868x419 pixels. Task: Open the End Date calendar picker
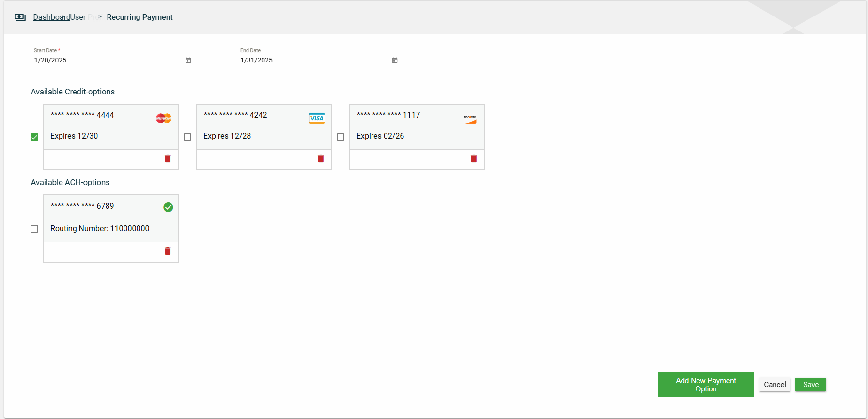click(395, 61)
